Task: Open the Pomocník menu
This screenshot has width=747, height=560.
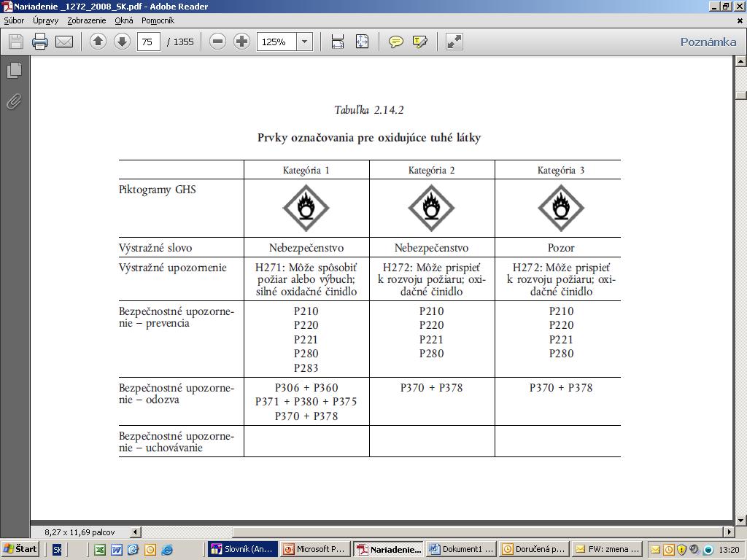Action: click(x=158, y=20)
